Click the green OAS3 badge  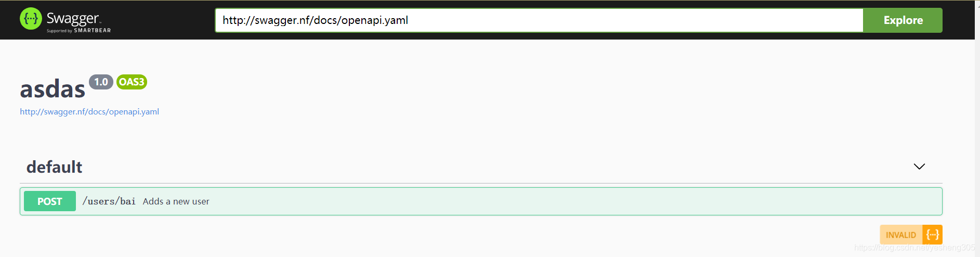pyautogui.click(x=132, y=82)
